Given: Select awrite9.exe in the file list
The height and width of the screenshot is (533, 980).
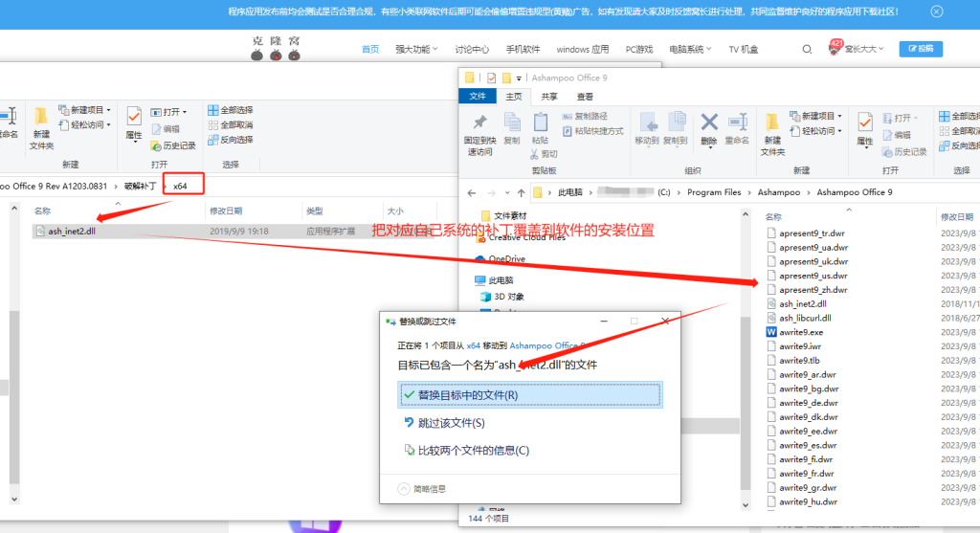Looking at the screenshot, I should pyautogui.click(x=794, y=332).
